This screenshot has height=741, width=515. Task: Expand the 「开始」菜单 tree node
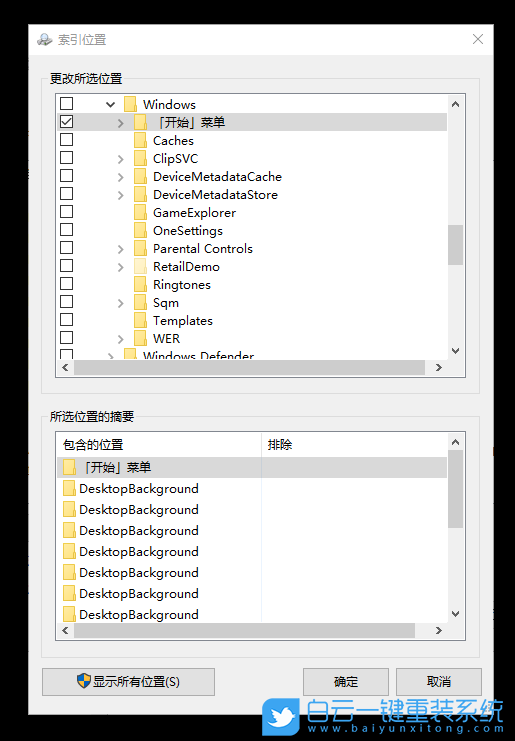point(120,123)
